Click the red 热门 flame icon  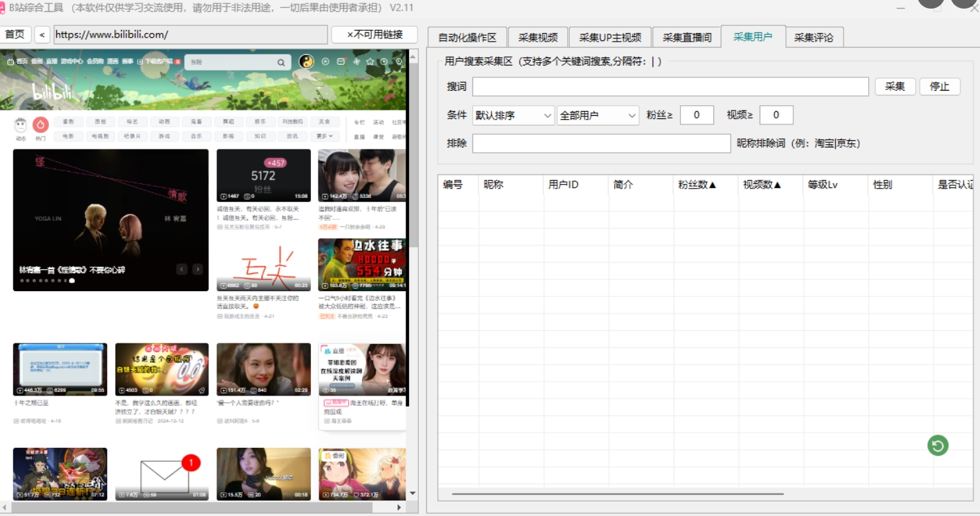41,124
